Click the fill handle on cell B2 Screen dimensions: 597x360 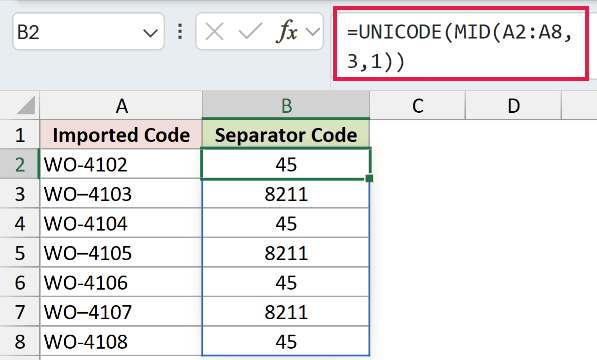tap(369, 178)
